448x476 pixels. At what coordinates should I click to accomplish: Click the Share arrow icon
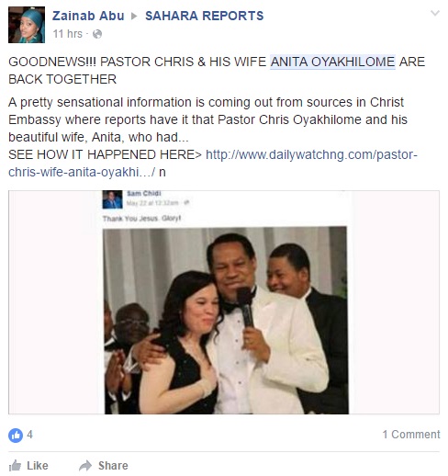[85, 466]
